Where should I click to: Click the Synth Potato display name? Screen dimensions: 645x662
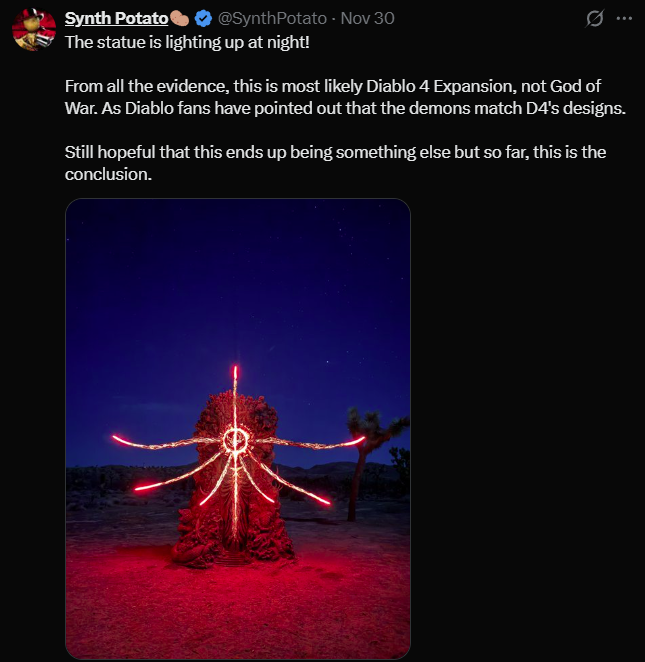tap(115, 19)
